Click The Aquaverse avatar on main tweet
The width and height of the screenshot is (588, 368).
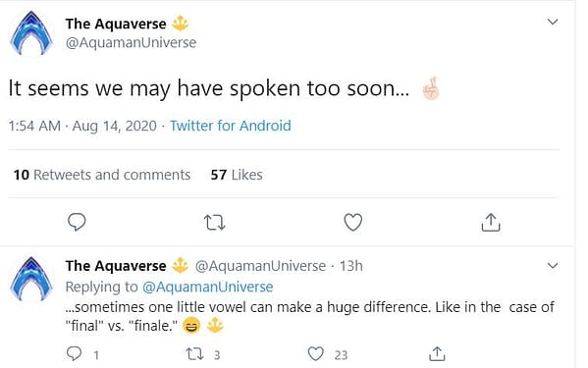[31, 33]
